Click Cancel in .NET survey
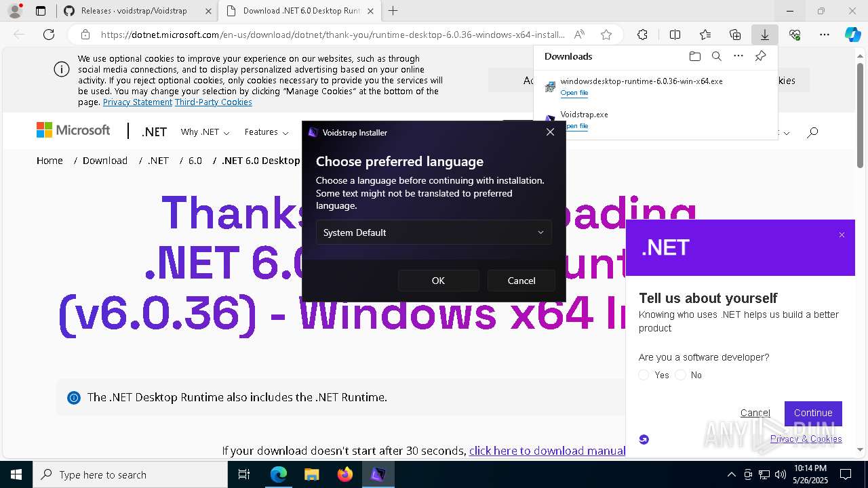Viewport: 868px width, 488px height. [x=755, y=413]
